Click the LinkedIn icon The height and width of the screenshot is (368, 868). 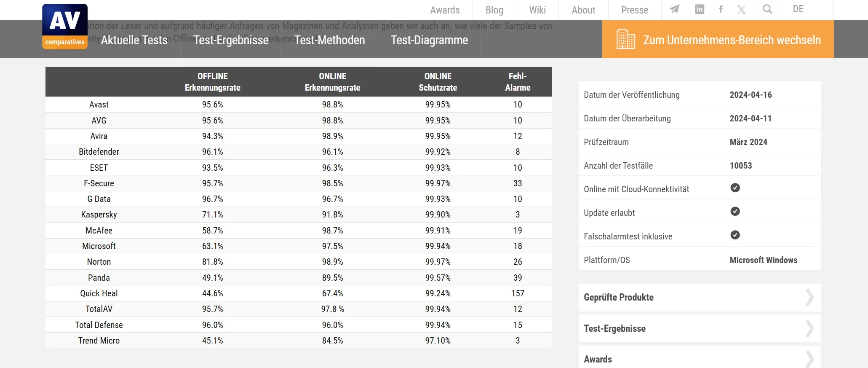pyautogui.click(x=700, y=8)
